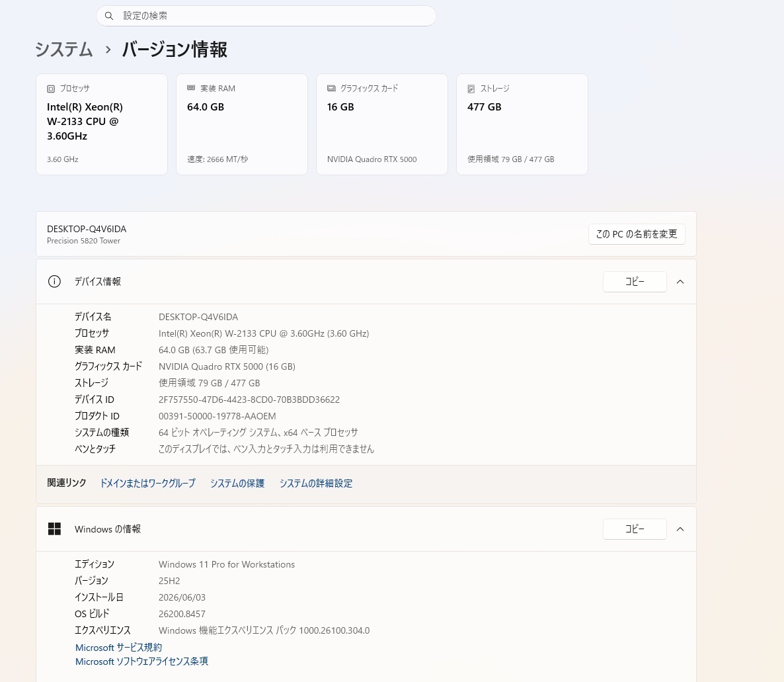This screenshot has height=682, width=784.
Task: Open ドメインまたはワークグループ link
Action: (x=147, y=484)
